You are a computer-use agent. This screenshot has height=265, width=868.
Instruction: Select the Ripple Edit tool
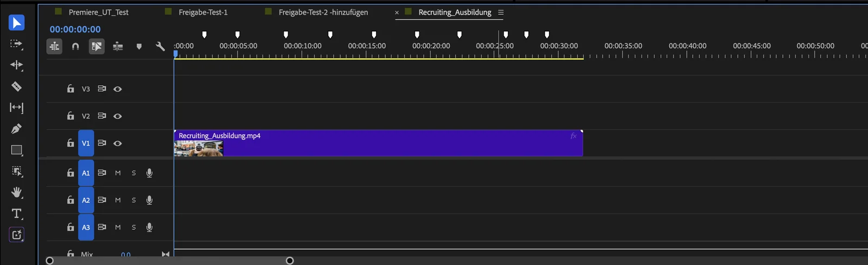pos(16,65)
